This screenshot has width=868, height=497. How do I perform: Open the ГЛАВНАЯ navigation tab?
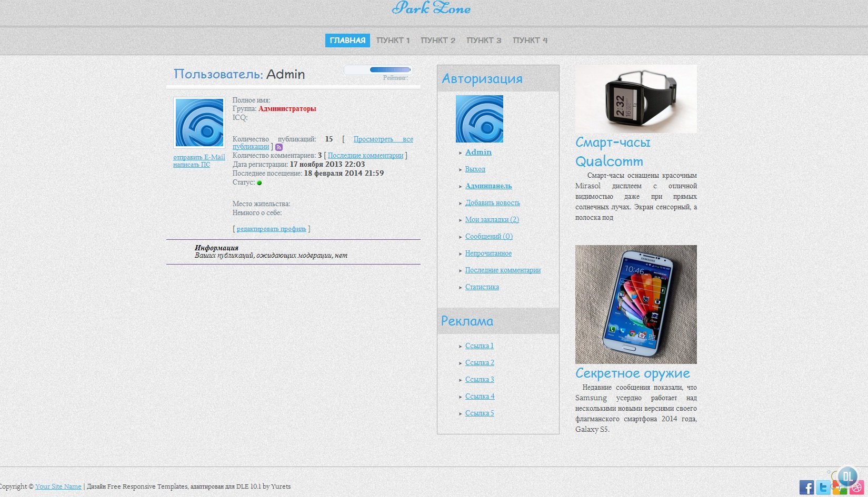(x=347, y=40)
